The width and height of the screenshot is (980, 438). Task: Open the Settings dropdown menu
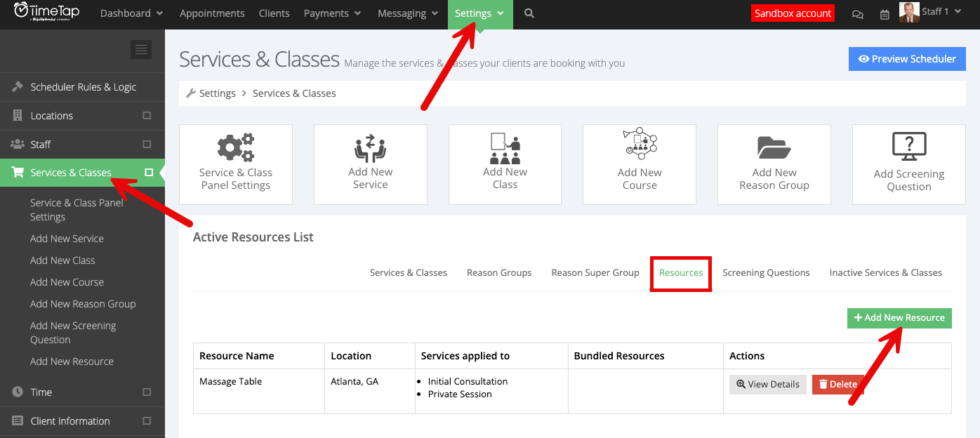(480, 13)
